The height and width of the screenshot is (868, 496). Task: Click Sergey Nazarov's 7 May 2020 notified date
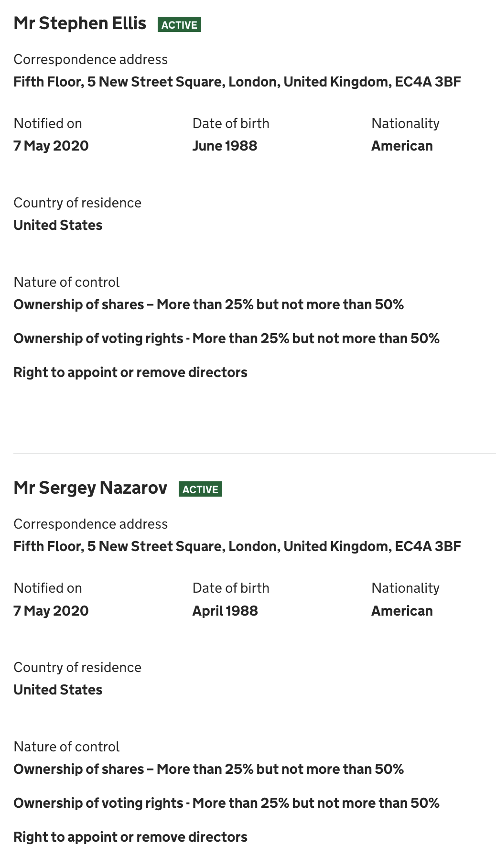coord(51,611)
